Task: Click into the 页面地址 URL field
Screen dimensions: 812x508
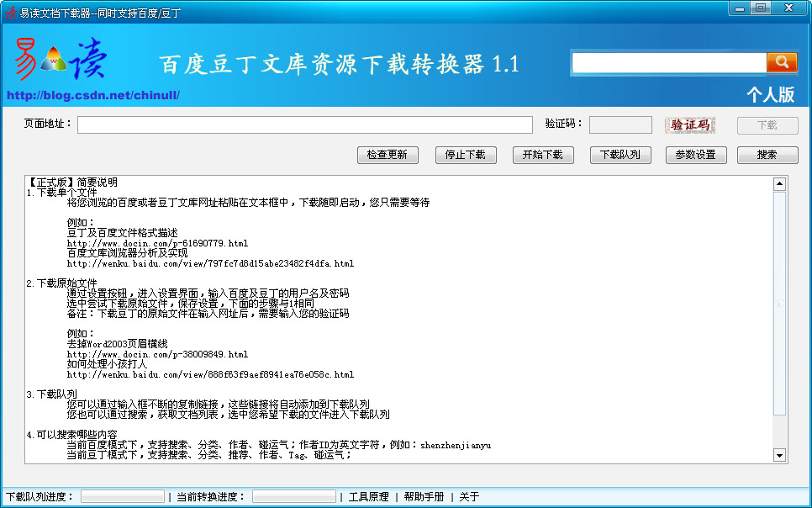Action: (x=305, y=125)
